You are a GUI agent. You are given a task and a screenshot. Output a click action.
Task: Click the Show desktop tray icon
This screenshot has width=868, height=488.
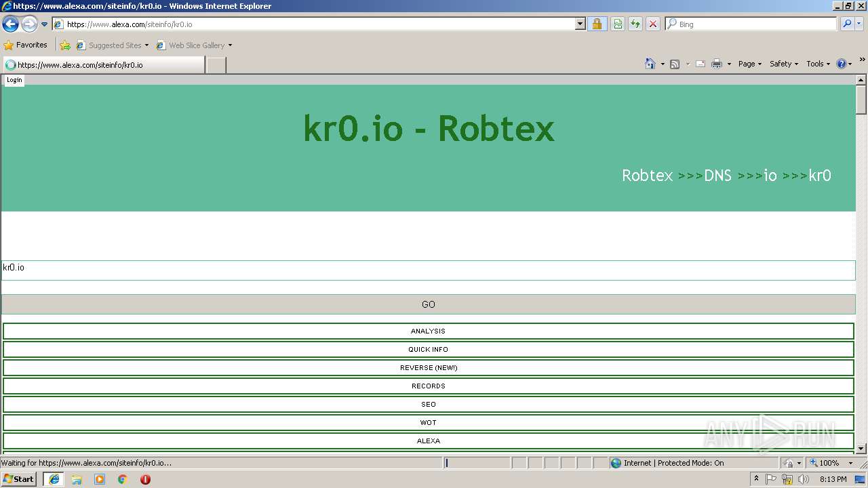861,479
